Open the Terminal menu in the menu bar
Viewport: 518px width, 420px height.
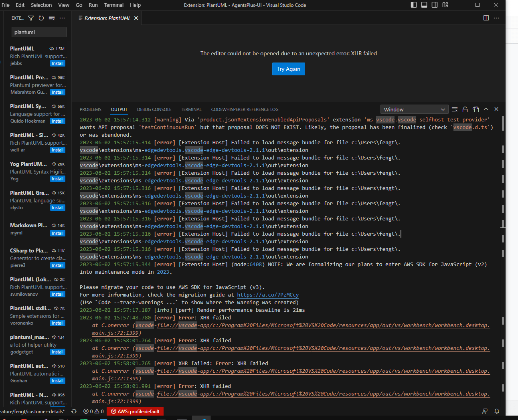pyautogui.click(x=113, y=5)
